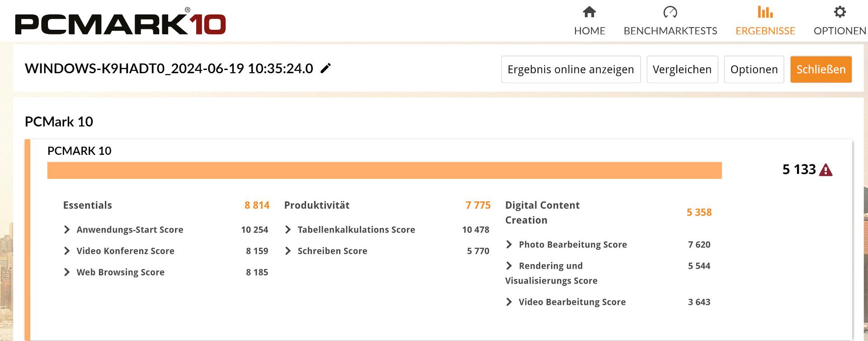Expand the Video Konferenz Score row
The height and width of the screenshot is (341, 868).
point(67,251)
